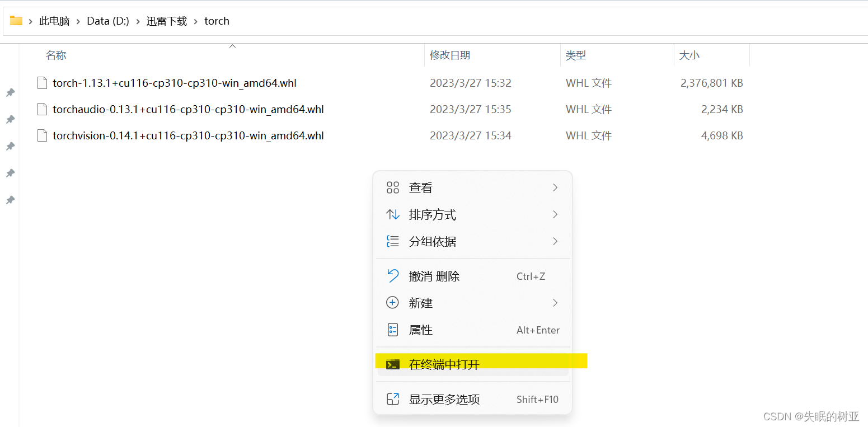Open the chevron after 迅雷下载 in address bar

click(x=196, y=21)
